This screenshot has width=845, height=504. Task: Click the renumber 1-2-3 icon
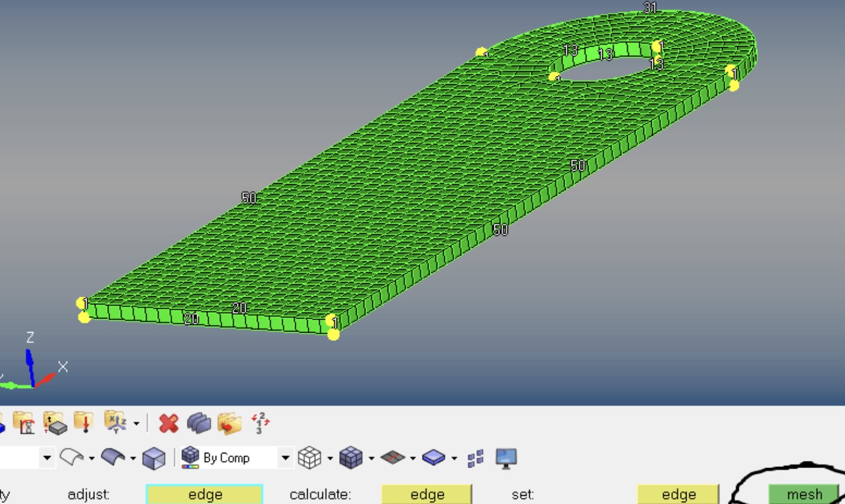[x=260, y=423]
